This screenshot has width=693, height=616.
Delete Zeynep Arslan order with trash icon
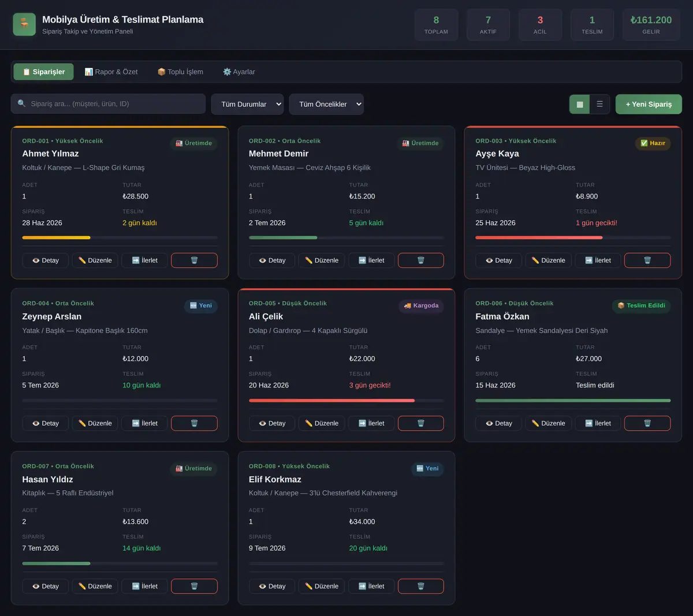tap(194, 423)
